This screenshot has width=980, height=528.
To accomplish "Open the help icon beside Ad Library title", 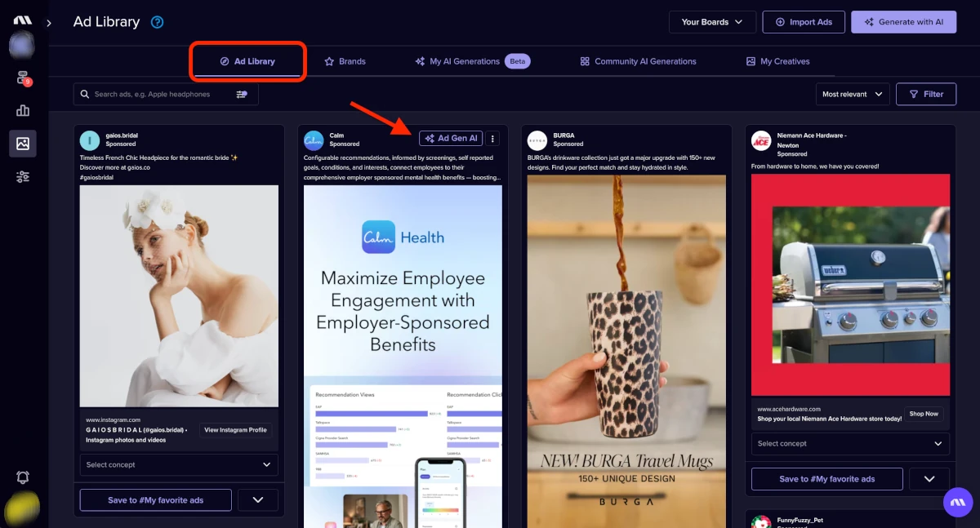I will [x=158, y=22].
